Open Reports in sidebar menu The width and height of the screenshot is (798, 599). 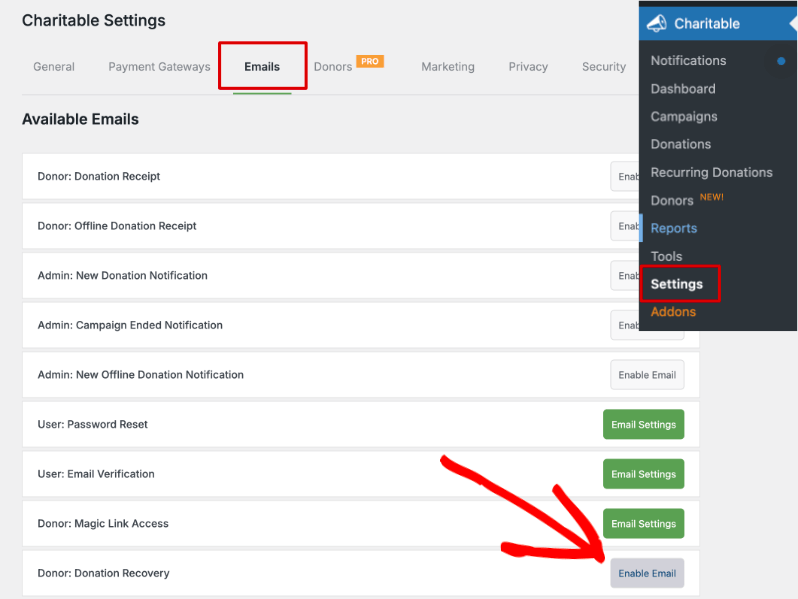coord(674,228)
